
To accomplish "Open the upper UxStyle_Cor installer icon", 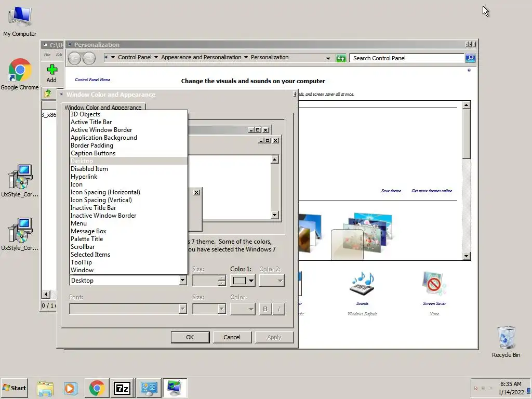I will (x=20, y=180).
